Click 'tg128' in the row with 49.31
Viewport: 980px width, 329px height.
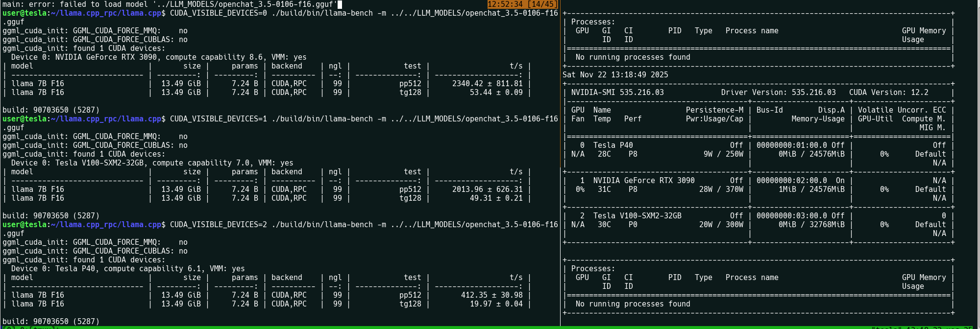tap(410, 198)
